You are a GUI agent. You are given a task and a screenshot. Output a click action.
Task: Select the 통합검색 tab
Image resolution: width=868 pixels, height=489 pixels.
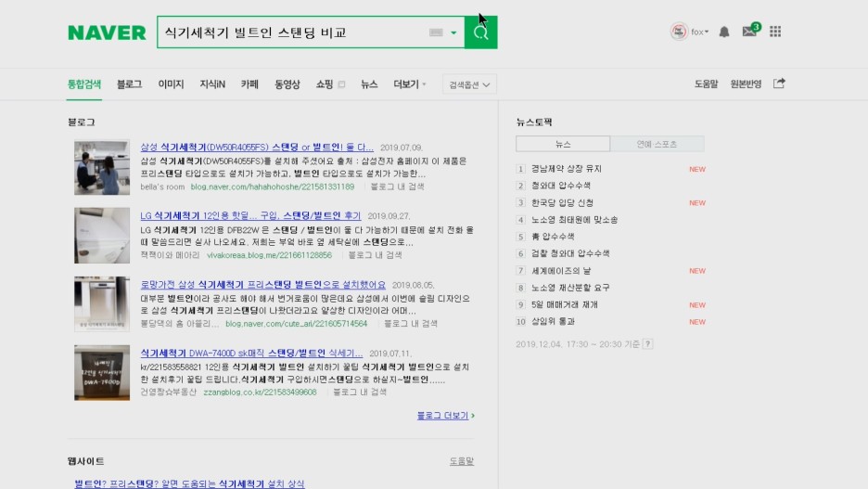tap(84, 84)
